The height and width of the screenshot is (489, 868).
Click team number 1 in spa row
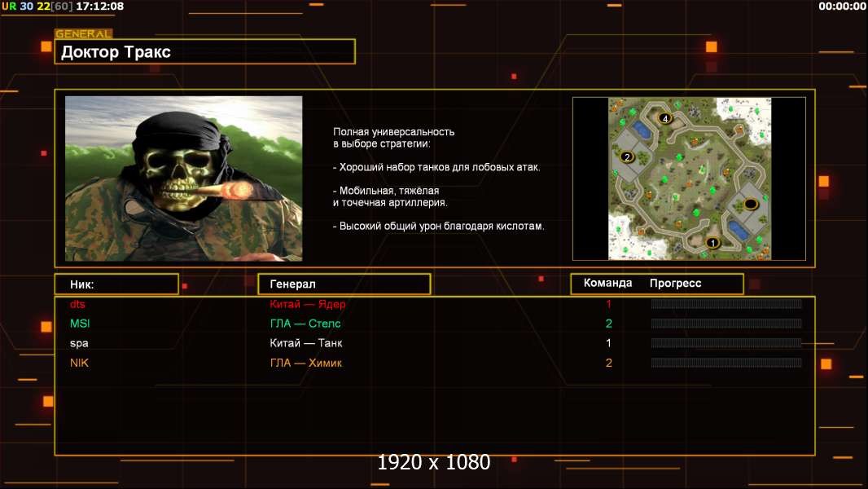coord(609,343)
